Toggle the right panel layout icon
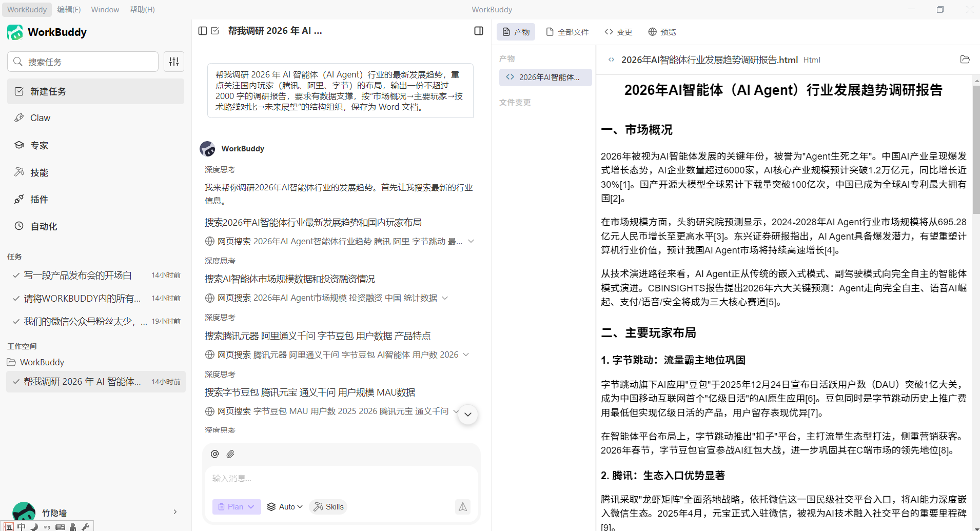The height and width of the screenshot is (531, 980). pyautogui.click(x=478, y=31)
